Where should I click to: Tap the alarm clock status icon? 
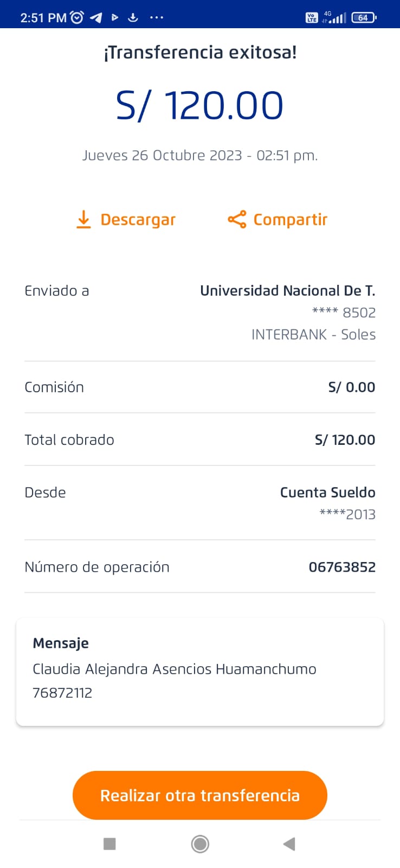click(78, 17)
